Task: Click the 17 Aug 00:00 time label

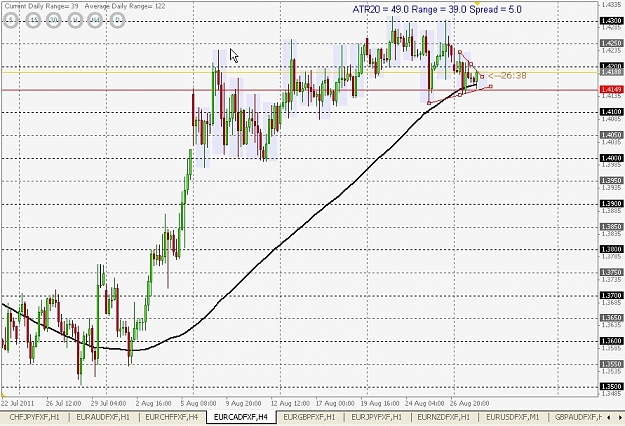Action: point(335,403)
